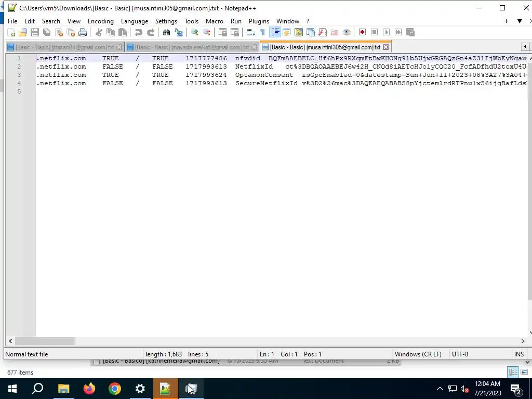
Task: Cut selection with the scissors icon
Action: pyautogui.click(x=98, y=32)
